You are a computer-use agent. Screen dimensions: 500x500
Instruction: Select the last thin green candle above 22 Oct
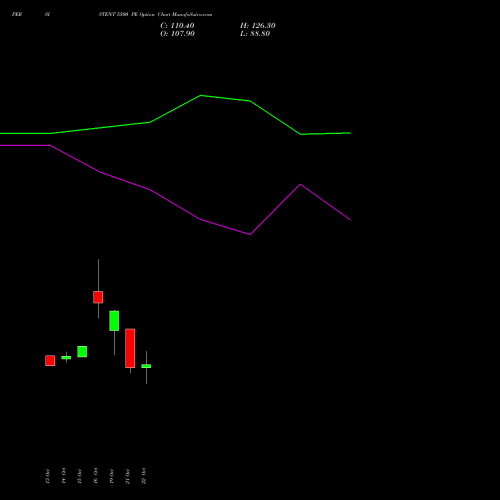(x=146, y=366)
